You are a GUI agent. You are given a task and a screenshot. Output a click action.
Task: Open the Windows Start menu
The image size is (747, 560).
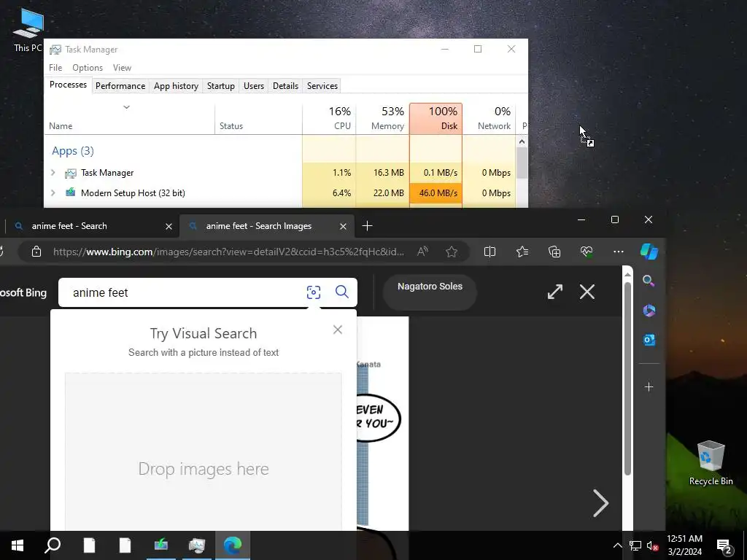click(x=18, y=545)
